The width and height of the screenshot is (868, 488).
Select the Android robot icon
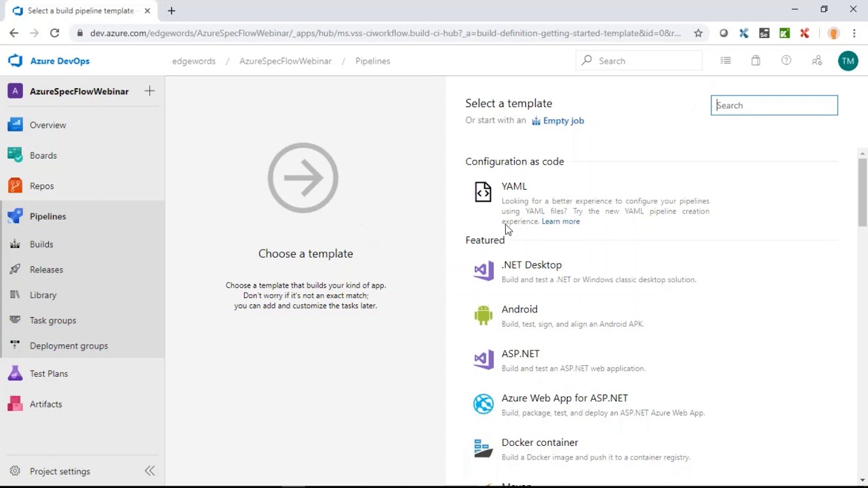pos(484,315)
